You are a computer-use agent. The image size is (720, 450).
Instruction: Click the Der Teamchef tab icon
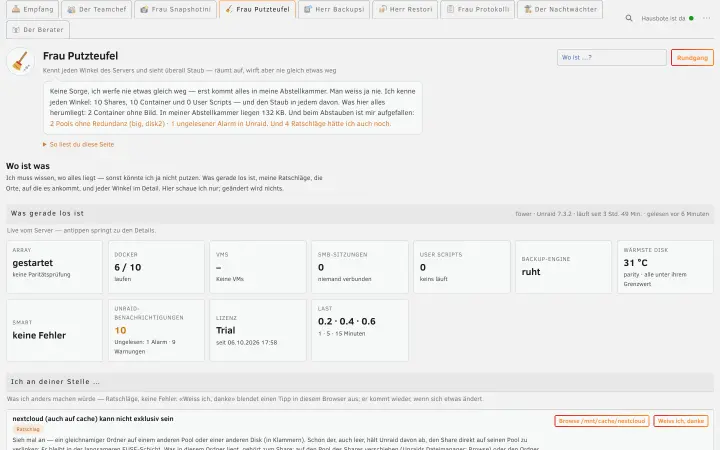coord(71,9)
